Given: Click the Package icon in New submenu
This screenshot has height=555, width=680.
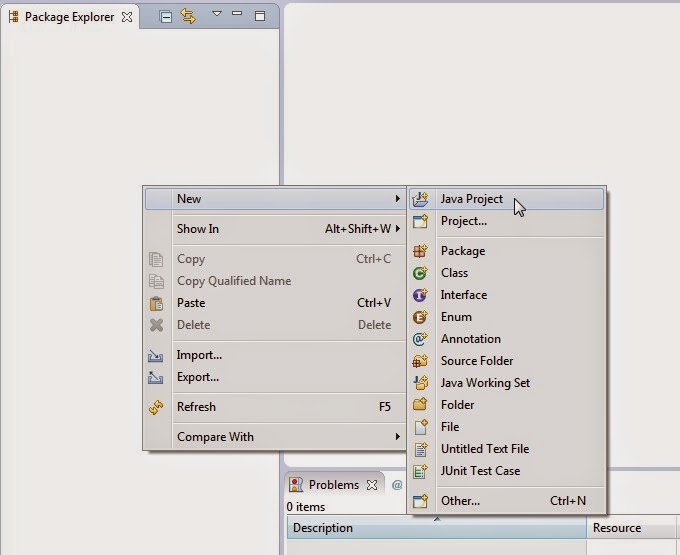Looking at the screenshot, I should (420, 251).
